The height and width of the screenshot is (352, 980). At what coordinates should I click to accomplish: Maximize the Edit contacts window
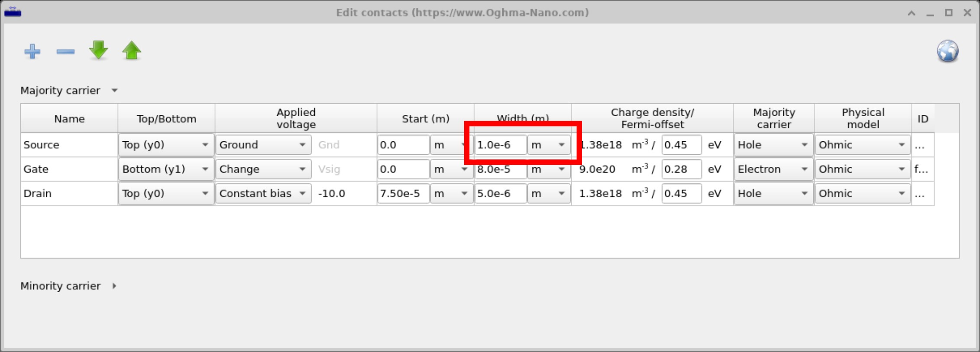tap(948, 13)
